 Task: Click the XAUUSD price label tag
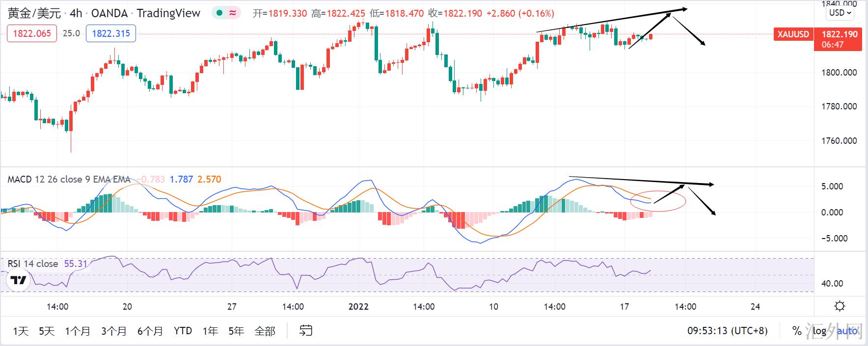(x=793, y=34)
